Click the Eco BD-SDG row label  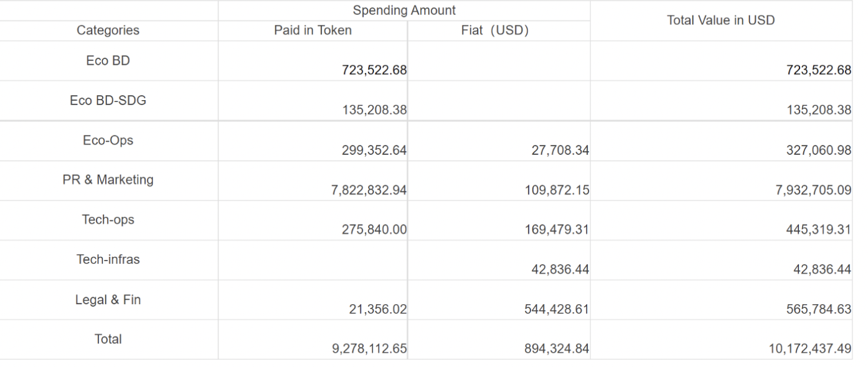coord(108,101)
